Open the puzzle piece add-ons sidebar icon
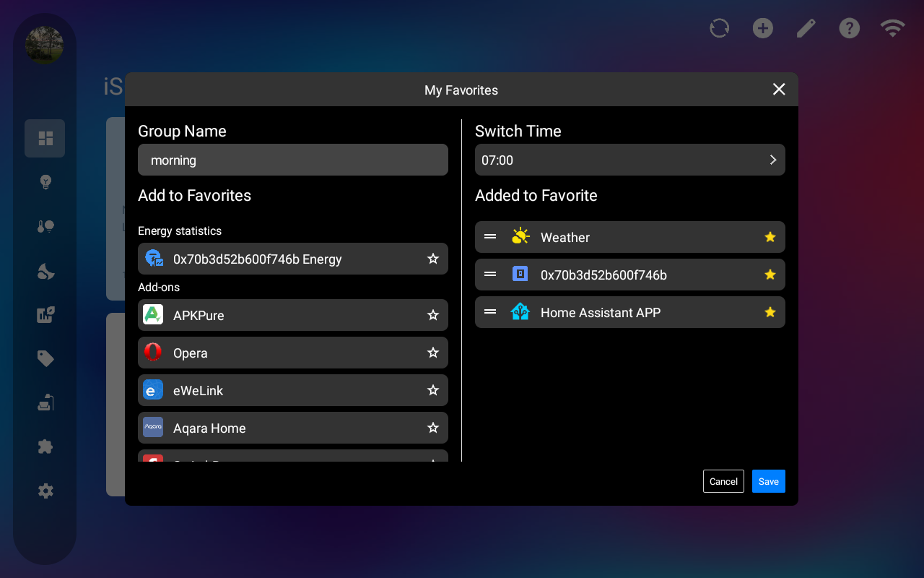Viewport: 924px width, 578px height. coord(45,447)
